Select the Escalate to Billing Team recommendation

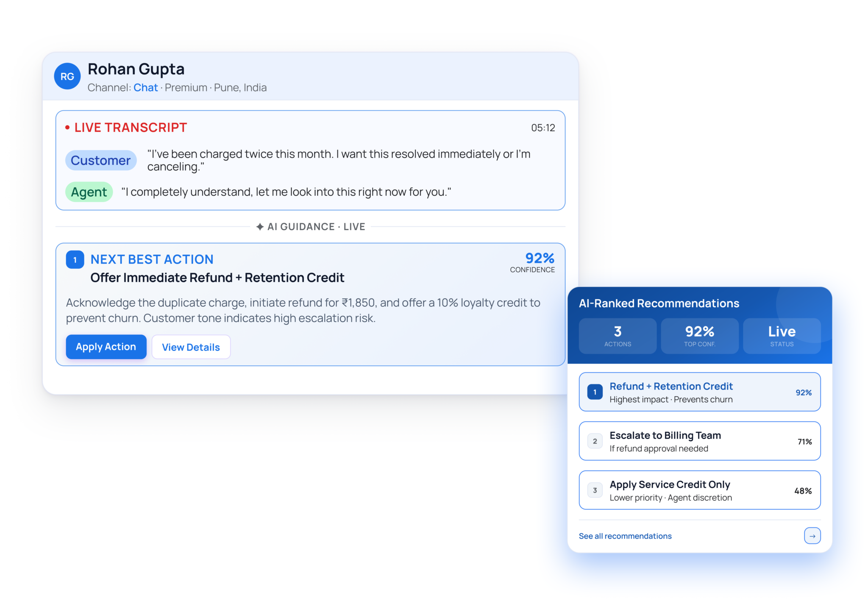click(699, 441)
